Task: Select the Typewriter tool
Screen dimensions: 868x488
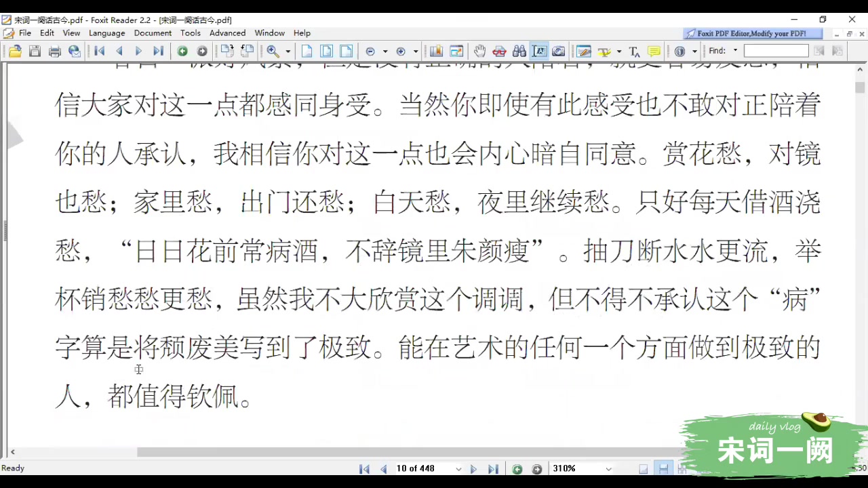Action: (x=634, y=51)
